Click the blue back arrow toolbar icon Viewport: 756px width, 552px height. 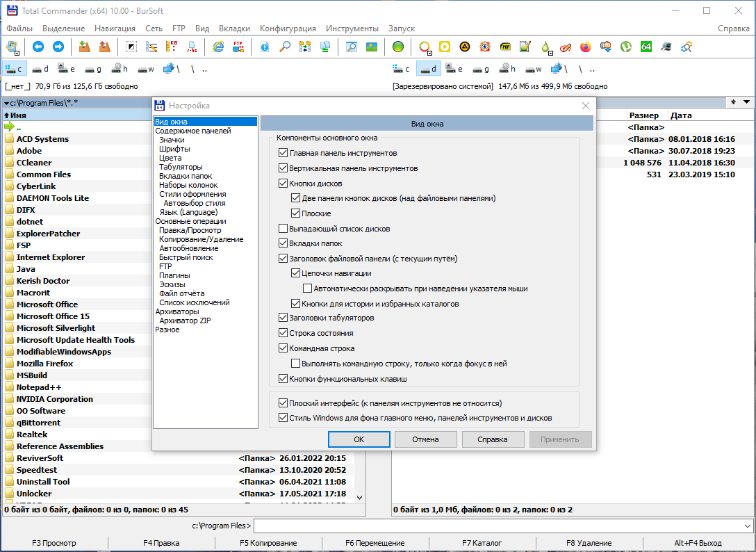pos(38,47)
